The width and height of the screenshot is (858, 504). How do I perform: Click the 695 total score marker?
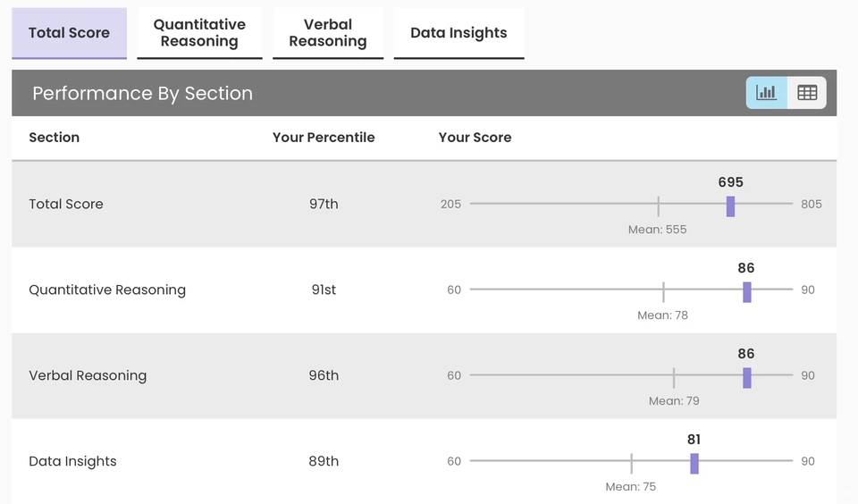click(730, 206)
